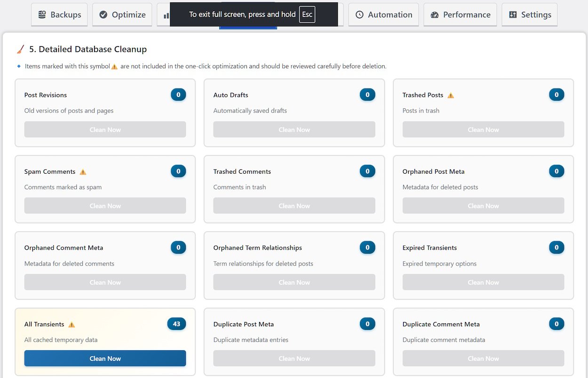
Task: Switch to the Performance tab
Action: pyautogui.click(x=461, y=15)
